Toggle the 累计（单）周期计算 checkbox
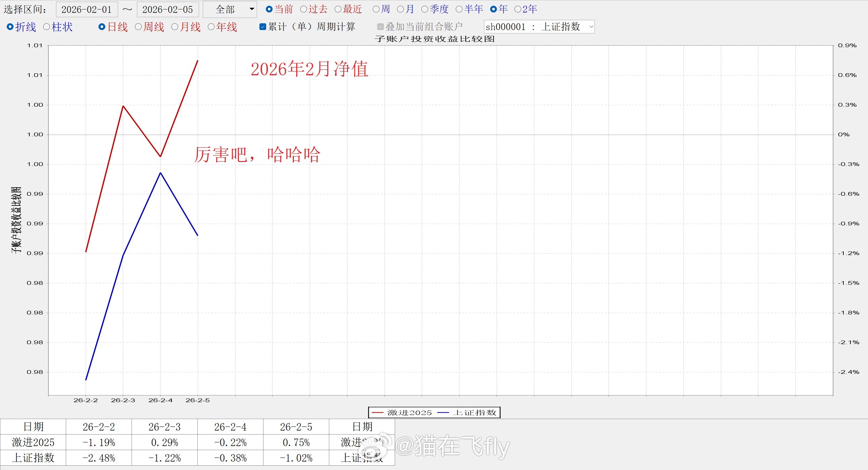Viewport: 868px width, 470px height. click(x=263, y=27)
